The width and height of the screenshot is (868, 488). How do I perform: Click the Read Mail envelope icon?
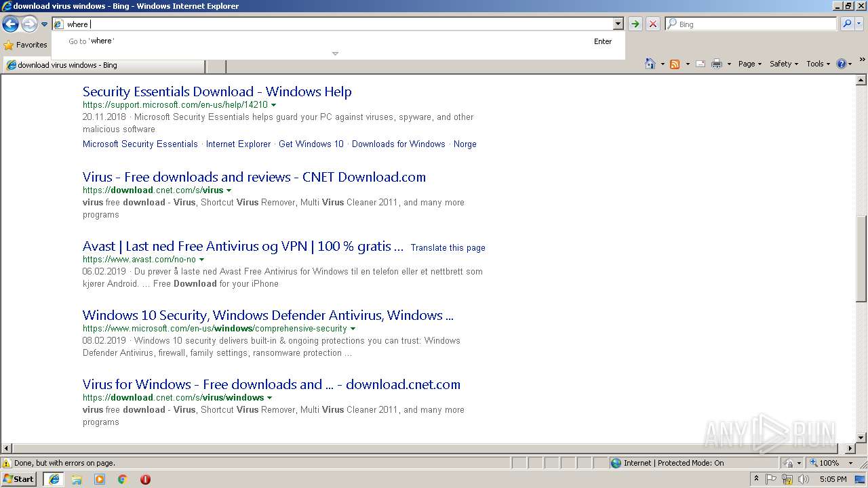click(x=701, y=64)
